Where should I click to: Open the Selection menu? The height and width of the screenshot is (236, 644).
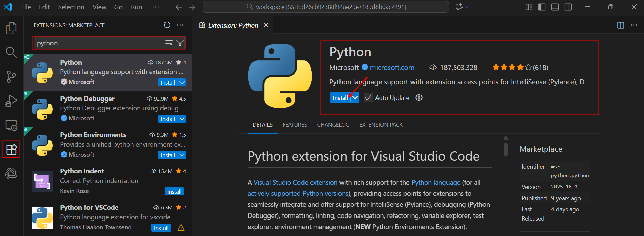click(x=71, y=7)
